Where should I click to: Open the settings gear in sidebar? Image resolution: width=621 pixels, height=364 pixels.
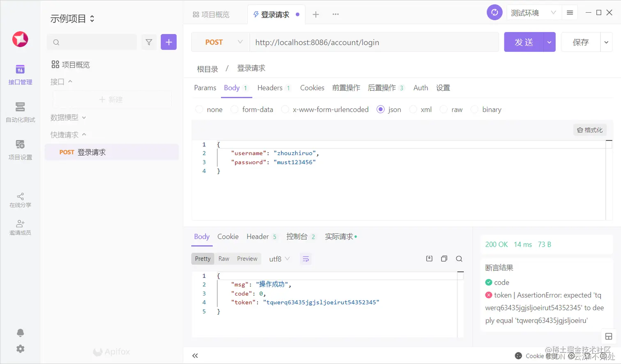20,349
